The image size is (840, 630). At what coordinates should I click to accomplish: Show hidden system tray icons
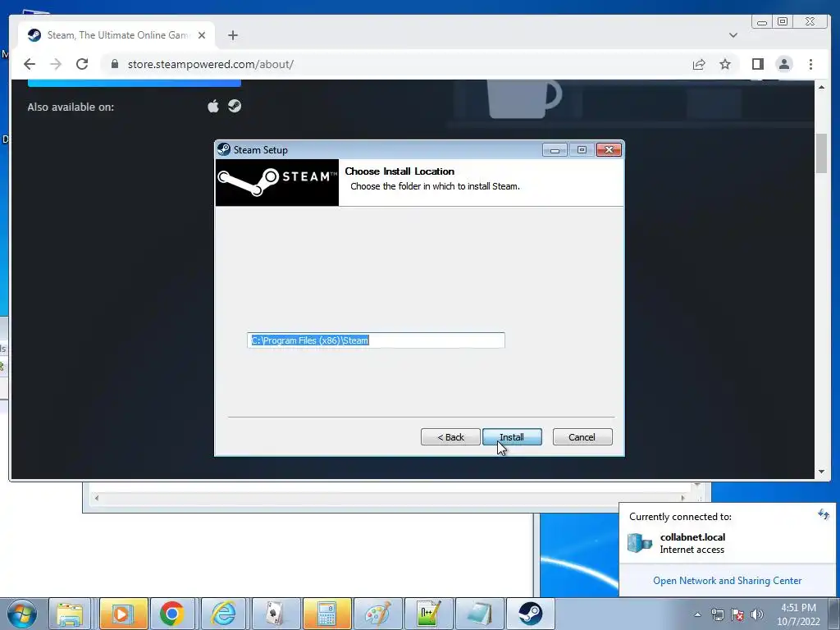697,614
